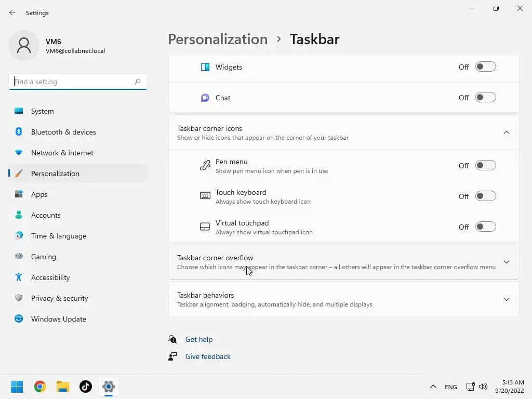Enable the Widgets toggle
This screenshot has height=399, width=532.
point(486,67)
